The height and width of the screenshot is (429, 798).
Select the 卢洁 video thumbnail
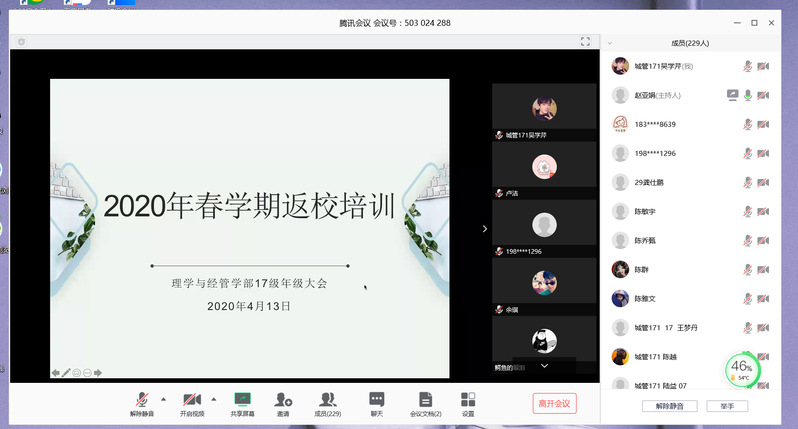(544, 168)
